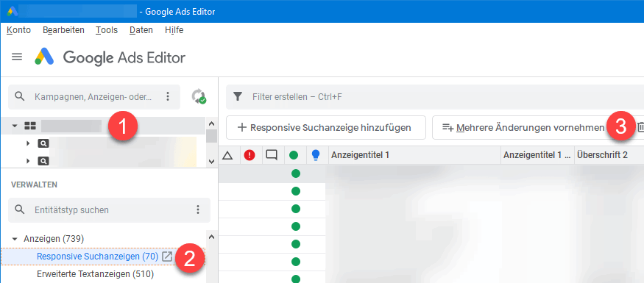Viewport: 644px width, 283px height.
Task: Sort by red error column icon
Action: (250, 155)
